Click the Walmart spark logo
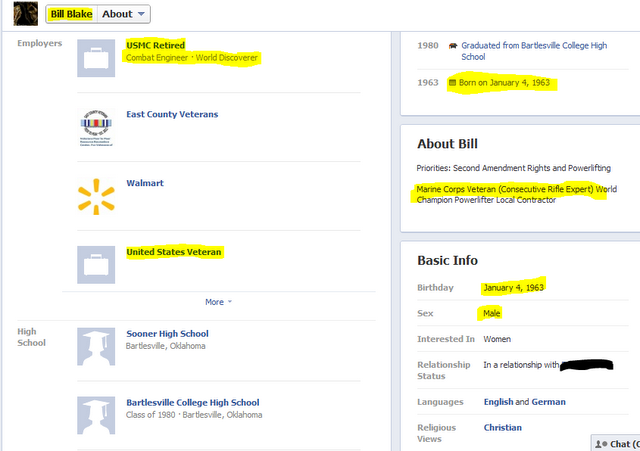The width and height of the screenshot is (640, 451). click(97, 195)
